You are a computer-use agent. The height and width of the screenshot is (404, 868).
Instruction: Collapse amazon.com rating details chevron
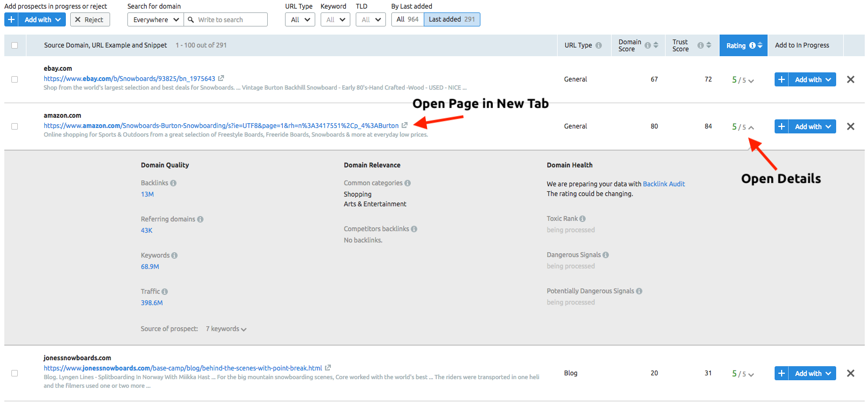[751, 127]
